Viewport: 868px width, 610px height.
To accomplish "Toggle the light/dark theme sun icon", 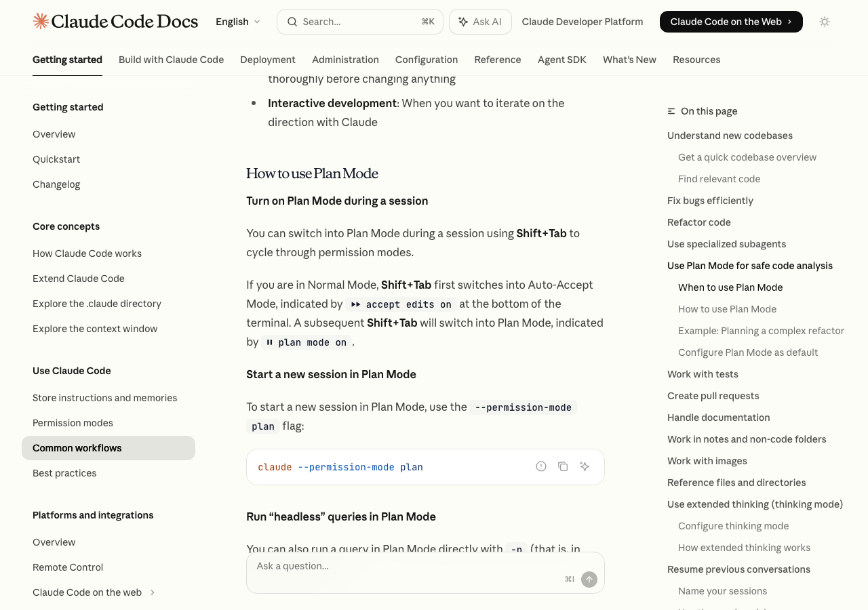I will tap(825, 22).
